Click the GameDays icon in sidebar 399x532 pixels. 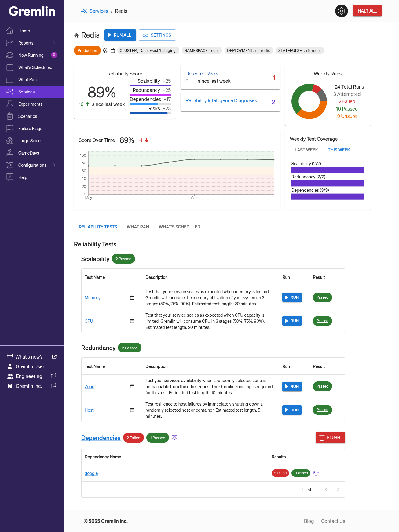10,153
